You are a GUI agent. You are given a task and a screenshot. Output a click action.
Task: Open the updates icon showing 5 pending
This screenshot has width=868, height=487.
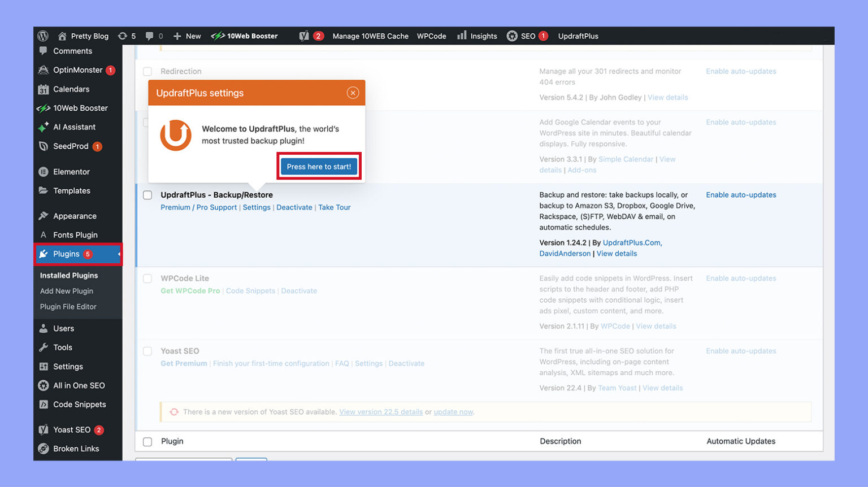[x=125, y=36]
